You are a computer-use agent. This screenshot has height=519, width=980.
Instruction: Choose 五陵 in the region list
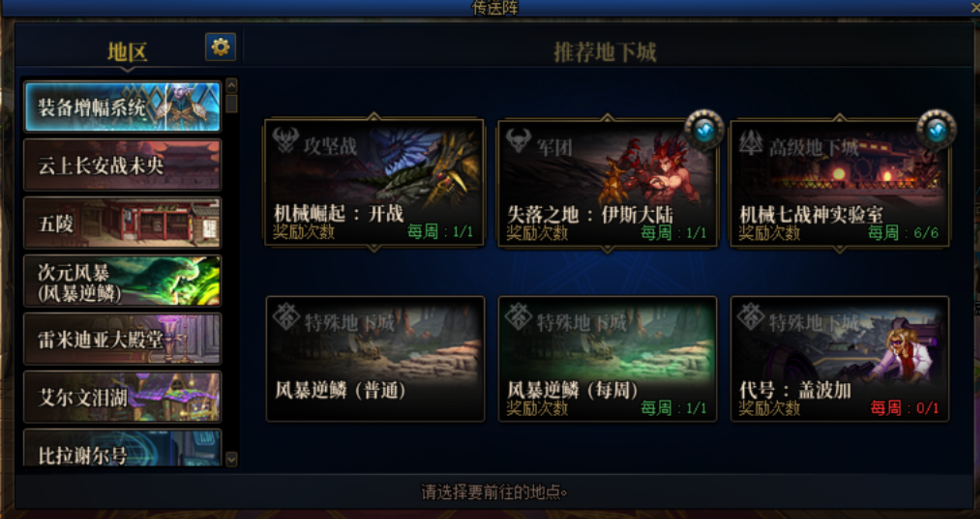coord(122,223)
